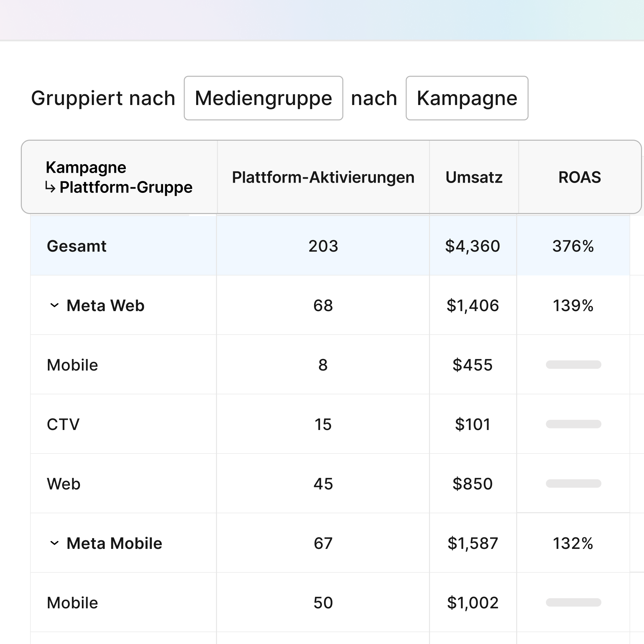Select Mobile row under Meta Mobile
Screen dimensions: 644x644
tap(72, 603)
